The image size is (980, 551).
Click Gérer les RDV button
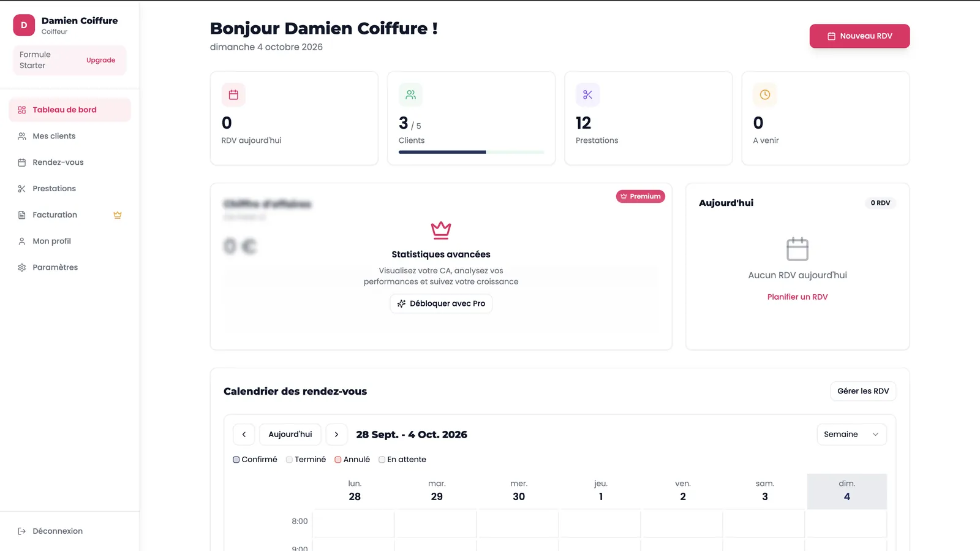click(x=863, y=391)
